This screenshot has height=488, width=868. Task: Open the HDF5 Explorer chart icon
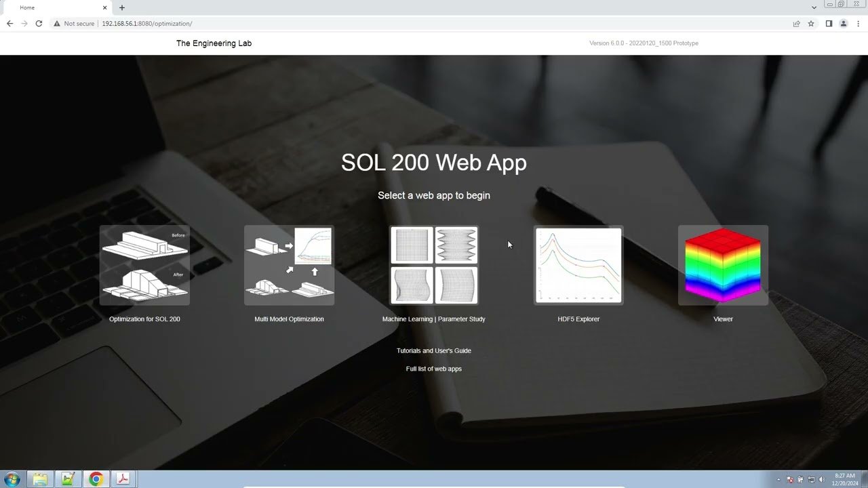pyautogui.click(x=578, y=265)
